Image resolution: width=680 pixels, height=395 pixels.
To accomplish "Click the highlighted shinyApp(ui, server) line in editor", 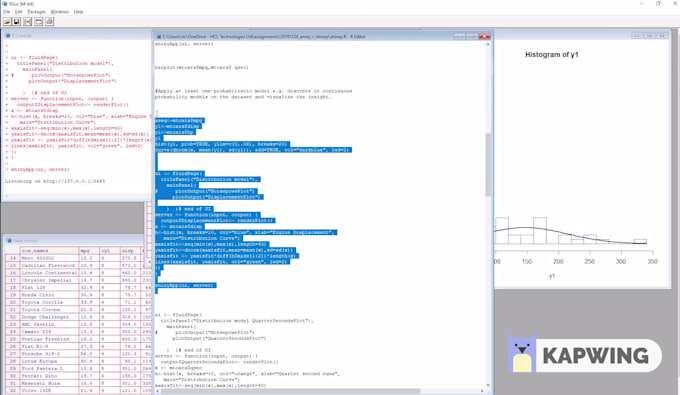I will pos(185,285).
